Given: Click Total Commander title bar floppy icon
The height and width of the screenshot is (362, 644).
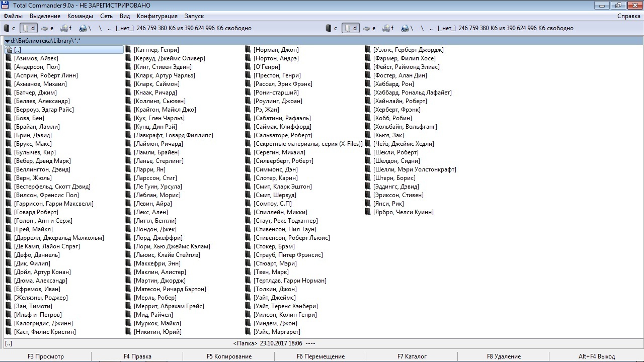Looking at the screenshot, I should tap(6, 5).
